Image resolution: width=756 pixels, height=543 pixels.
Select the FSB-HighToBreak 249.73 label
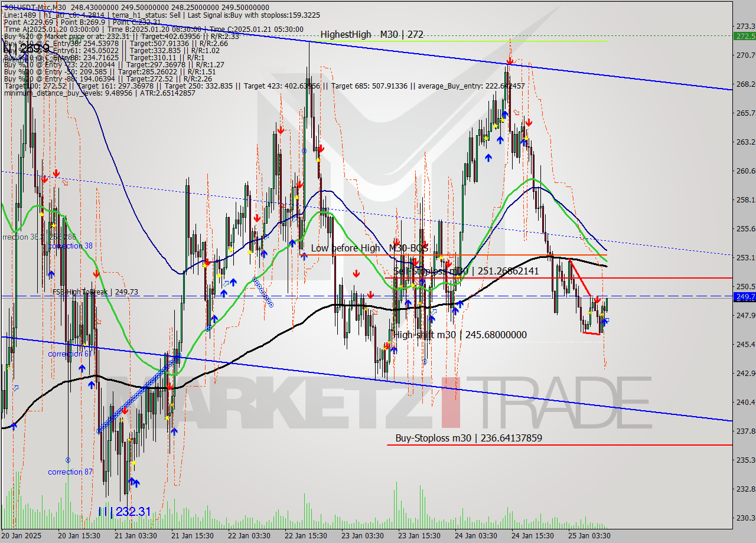95,292
